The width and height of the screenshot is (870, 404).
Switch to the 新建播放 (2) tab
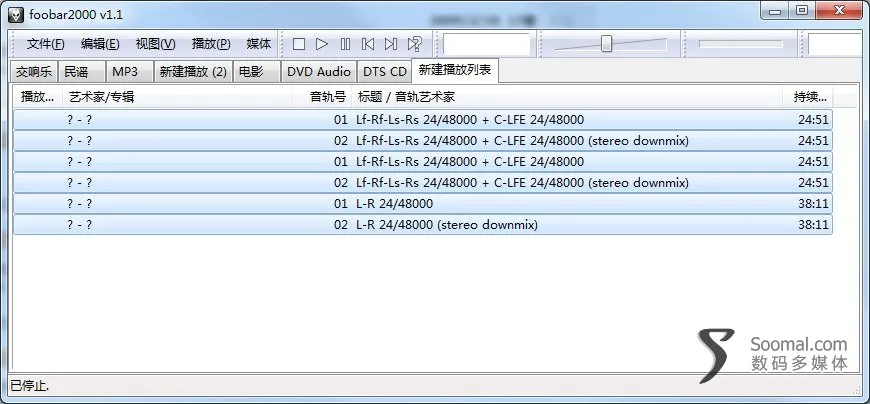pyautogui.click(x=193, y=72)
